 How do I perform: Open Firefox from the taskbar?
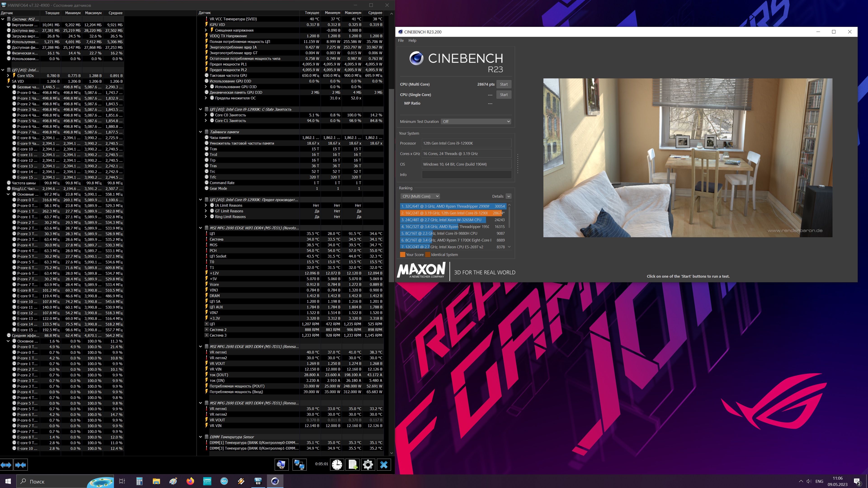coord(190,481)
